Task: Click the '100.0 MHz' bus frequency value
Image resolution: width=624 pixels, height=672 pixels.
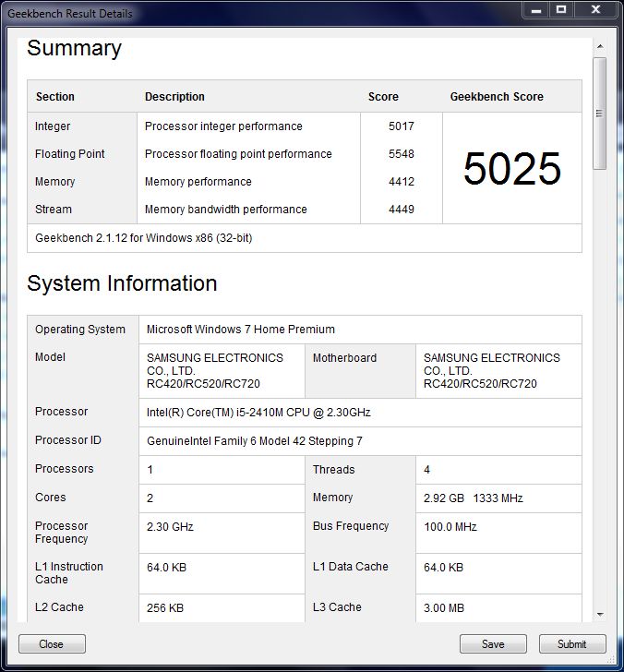Action: coord(450,527)
